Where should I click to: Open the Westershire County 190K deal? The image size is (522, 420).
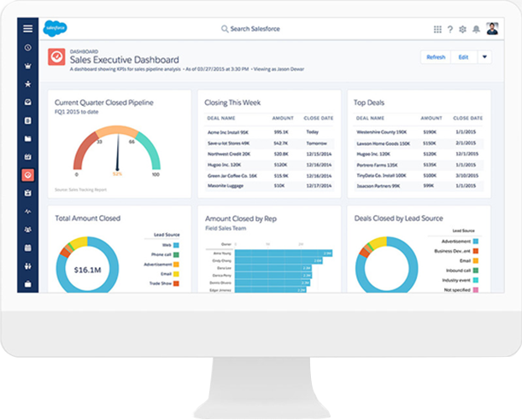tap(381, 132)
